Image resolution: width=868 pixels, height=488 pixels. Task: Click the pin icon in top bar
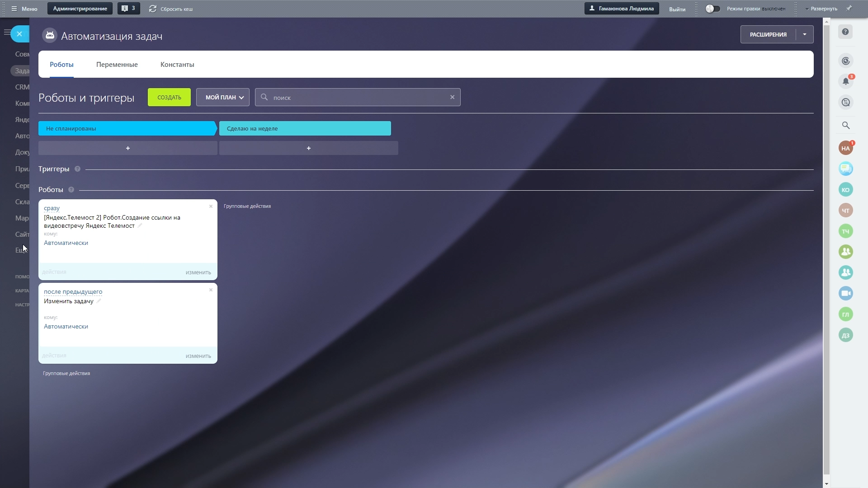click(x=849, y=8)
